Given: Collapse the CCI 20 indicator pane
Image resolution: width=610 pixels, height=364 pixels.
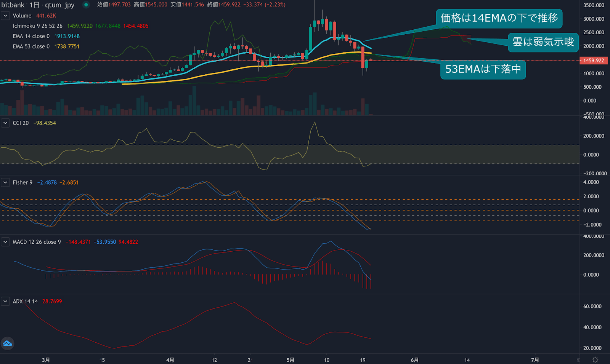Looking at the screenshot, I should click(5, 123).
